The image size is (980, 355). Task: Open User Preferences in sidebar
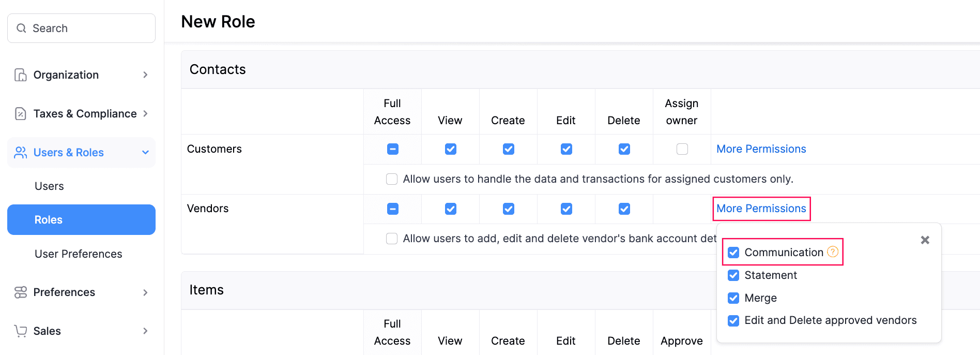point(78,254)
